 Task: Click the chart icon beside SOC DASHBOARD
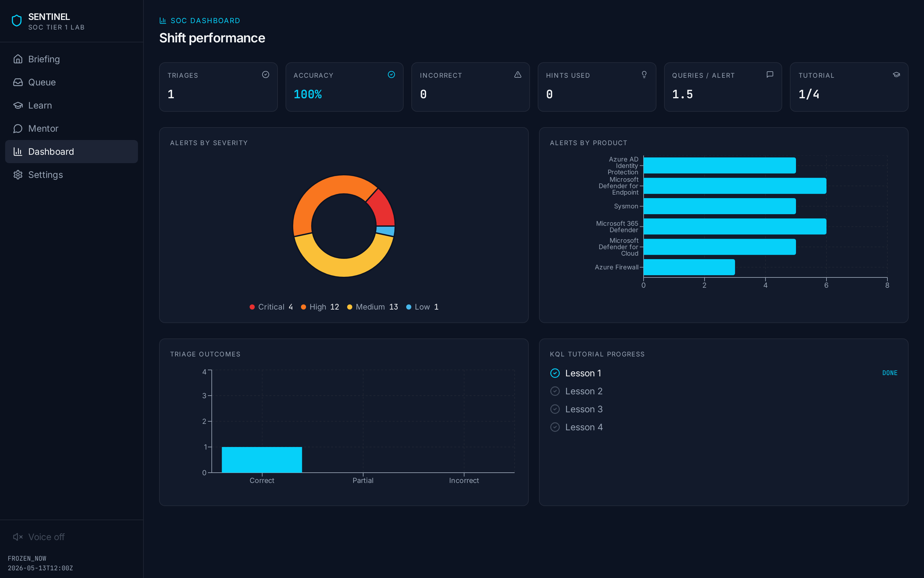point(163,21)
